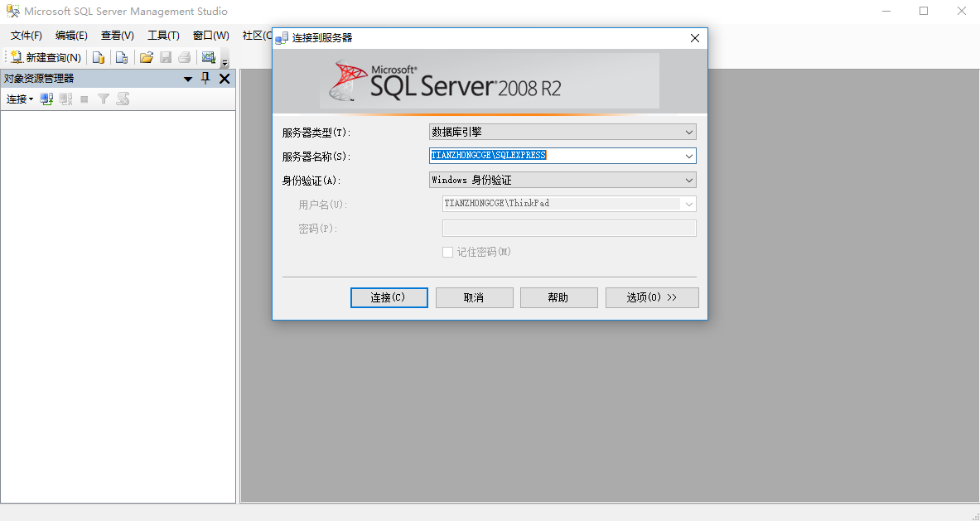
Task: Click the save floppy disk icon
Action: click(x=166, y=57)
